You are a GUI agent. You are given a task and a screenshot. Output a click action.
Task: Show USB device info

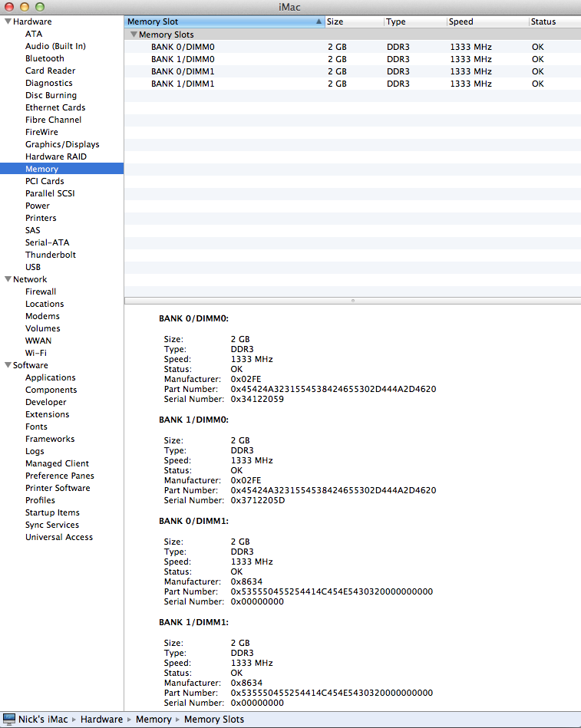(x=33, y=267)
